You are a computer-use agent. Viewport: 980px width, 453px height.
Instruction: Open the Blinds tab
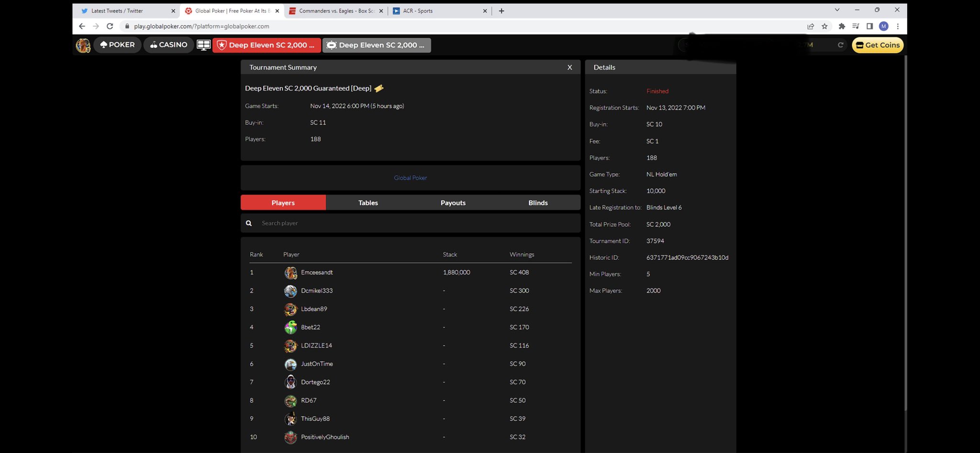[x=537, y=202]
